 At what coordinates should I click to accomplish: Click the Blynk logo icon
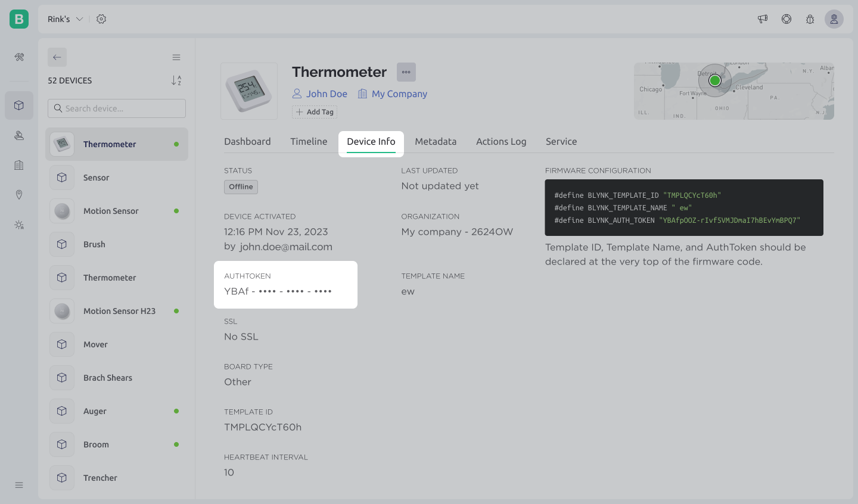coord(19,19)
